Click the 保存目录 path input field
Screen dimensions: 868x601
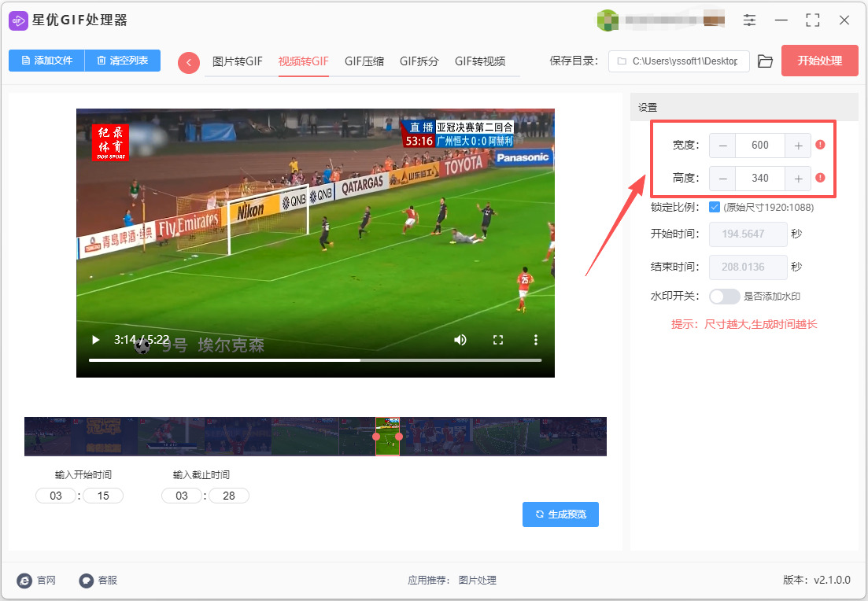(679, 61)
